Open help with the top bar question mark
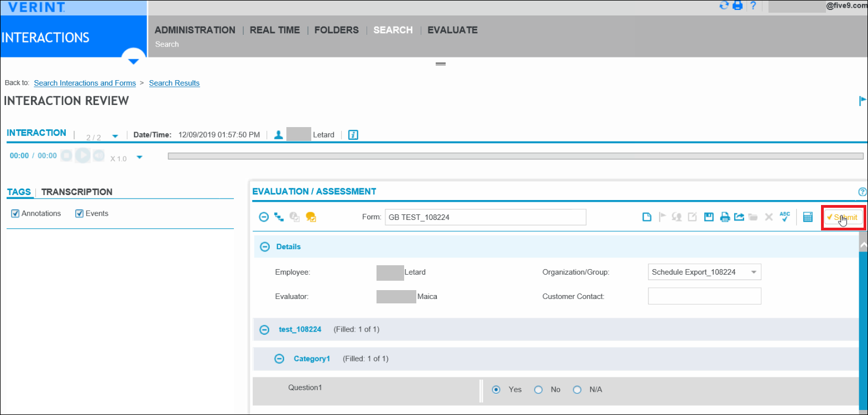 (753, 6)
